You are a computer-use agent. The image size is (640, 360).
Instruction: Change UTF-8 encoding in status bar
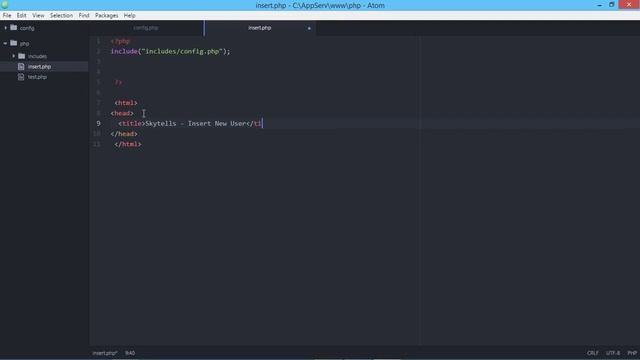tap(613, 353)
